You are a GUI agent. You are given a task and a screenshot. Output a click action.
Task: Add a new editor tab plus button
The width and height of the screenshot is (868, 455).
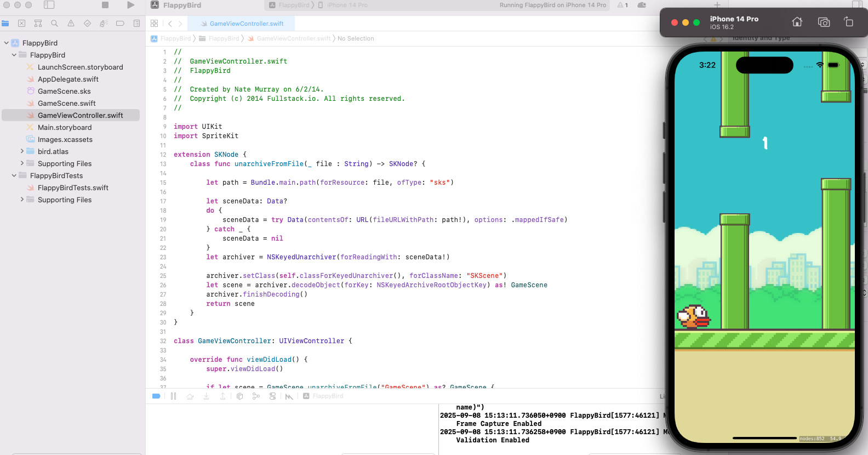click(717, 5)
